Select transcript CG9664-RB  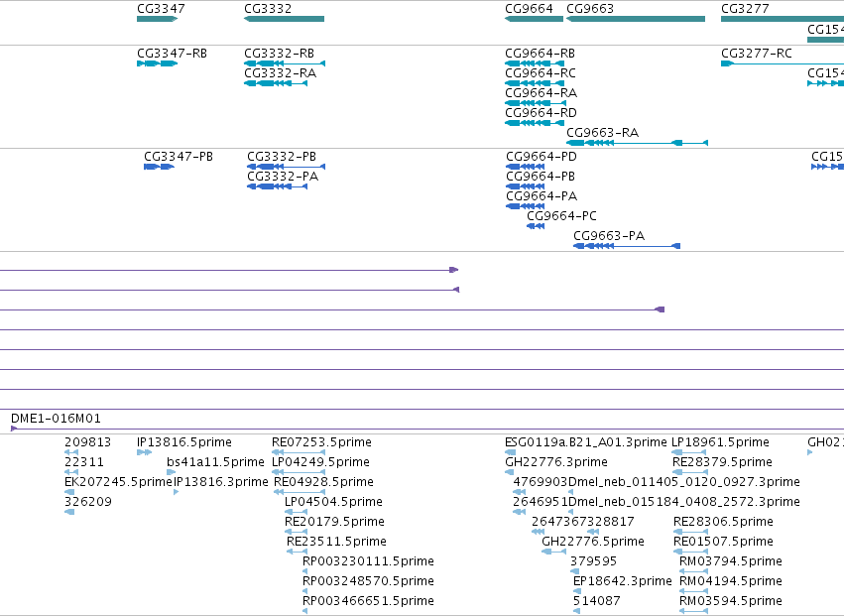(x=535, y=63)
